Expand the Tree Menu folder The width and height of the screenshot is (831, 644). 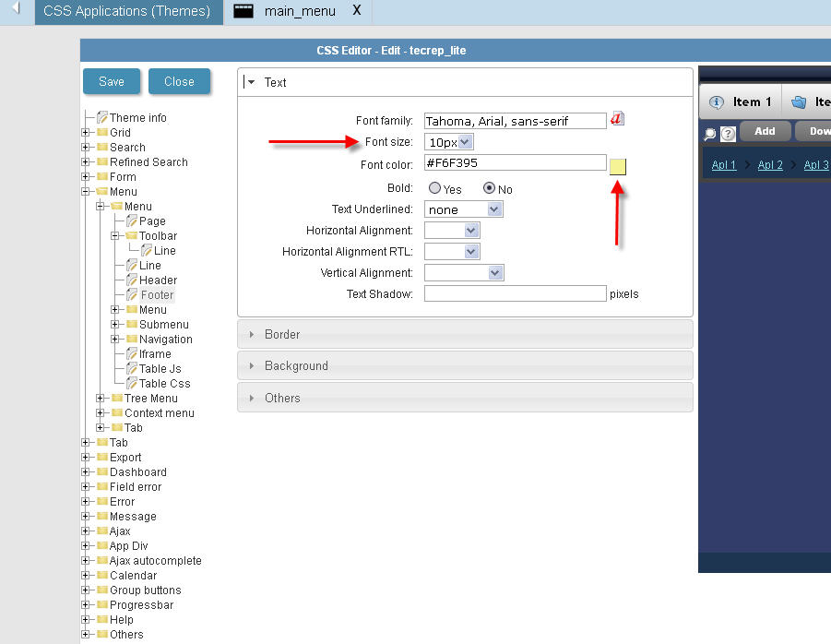(x=101, y=398)
